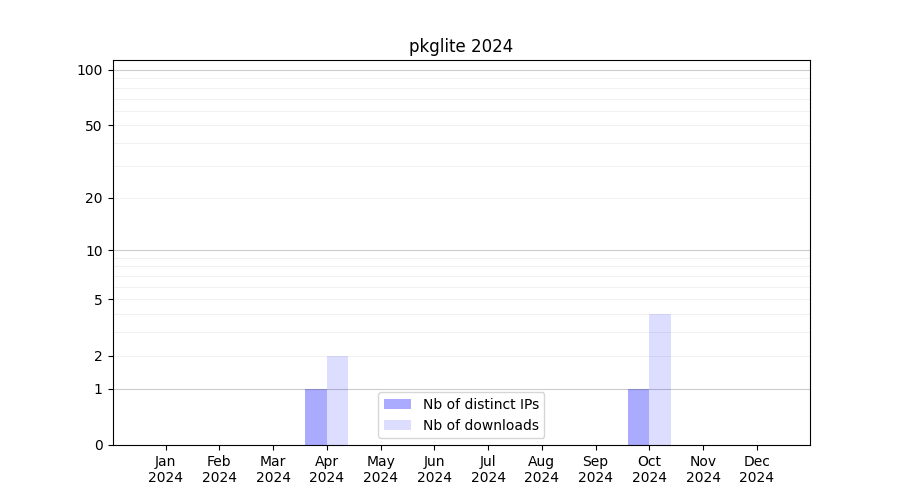The image size is (900, 500).
Task: Select the 'Nb of distinct IPs' legend label
Action: (x=480, y=404)
